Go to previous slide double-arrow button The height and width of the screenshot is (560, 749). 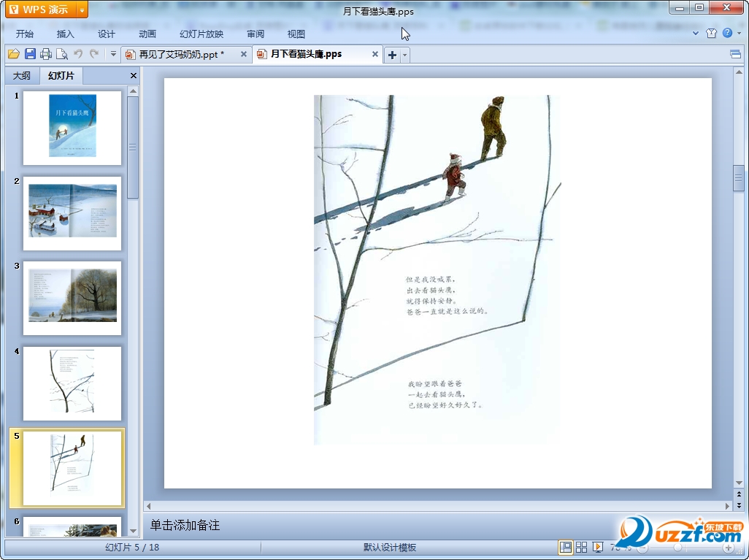739,494
